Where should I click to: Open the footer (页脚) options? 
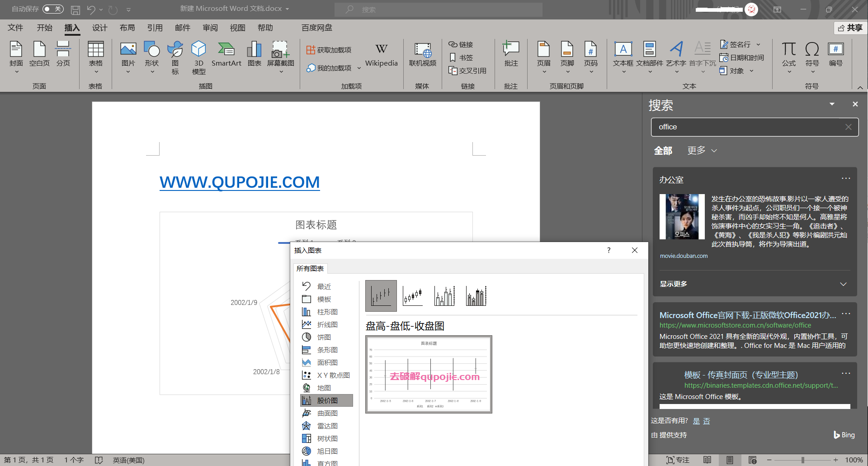(x=567, y=57)
